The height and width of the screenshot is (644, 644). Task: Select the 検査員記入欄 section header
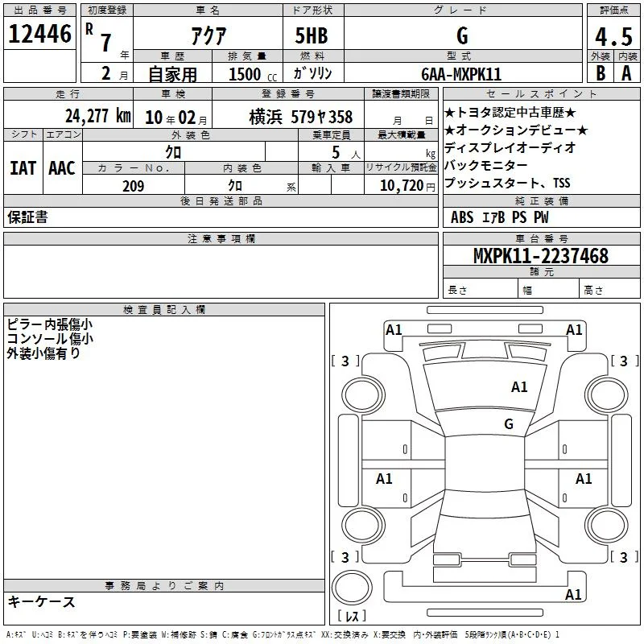tap(164, 310)
